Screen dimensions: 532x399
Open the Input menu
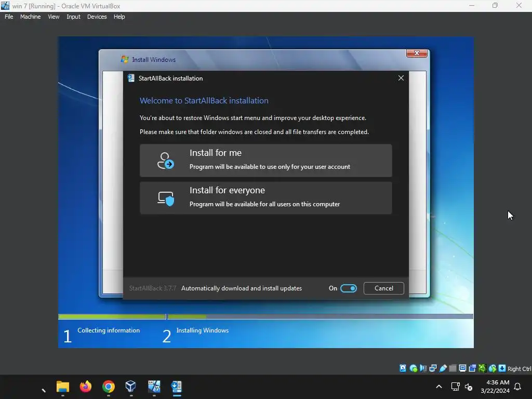click(73, 17)
